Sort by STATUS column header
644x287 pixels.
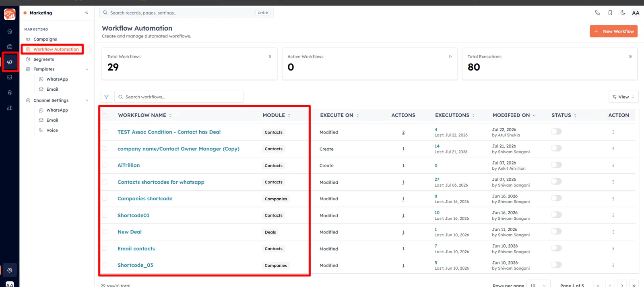coord(564,115)
